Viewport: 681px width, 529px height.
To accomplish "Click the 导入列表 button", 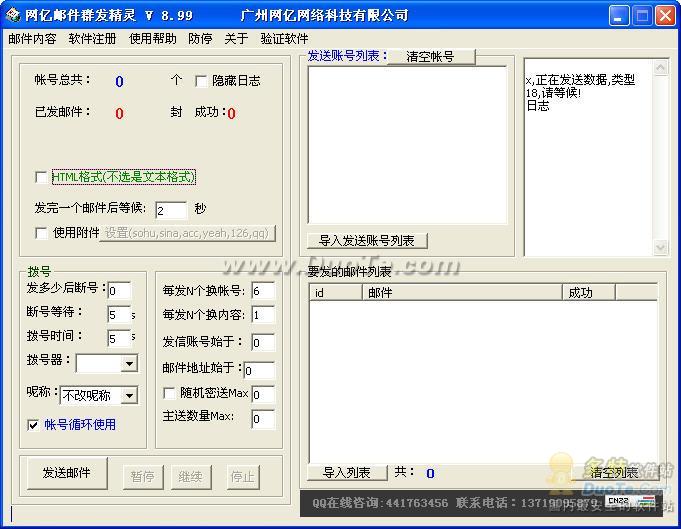I will [x=346, y=473].
